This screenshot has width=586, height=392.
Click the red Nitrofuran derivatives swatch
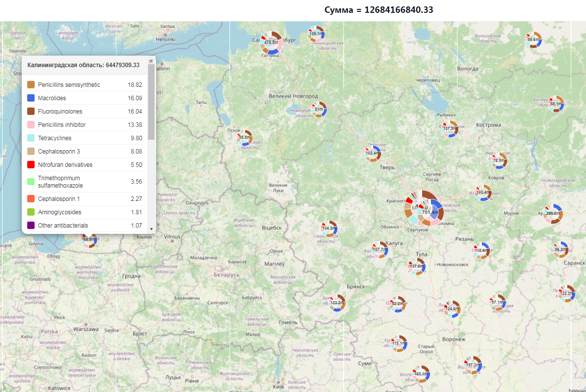[31, 165]
